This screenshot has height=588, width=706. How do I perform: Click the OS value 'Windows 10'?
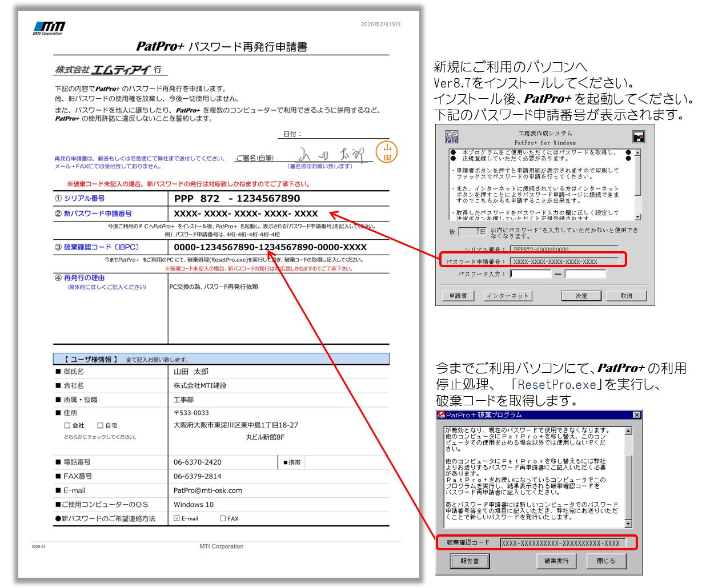(193, 505)
